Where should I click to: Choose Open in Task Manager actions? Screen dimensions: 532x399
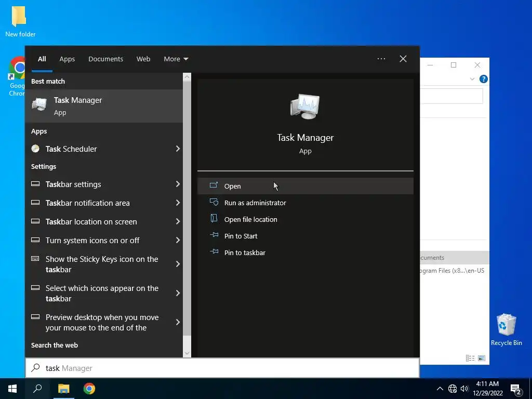point(305,186)
